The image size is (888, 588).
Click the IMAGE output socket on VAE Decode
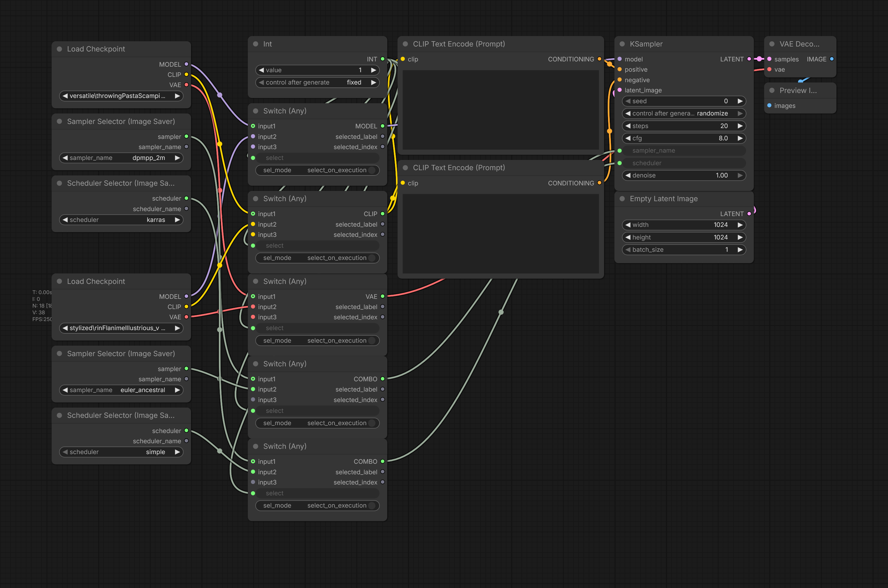(x=832, y=59)
